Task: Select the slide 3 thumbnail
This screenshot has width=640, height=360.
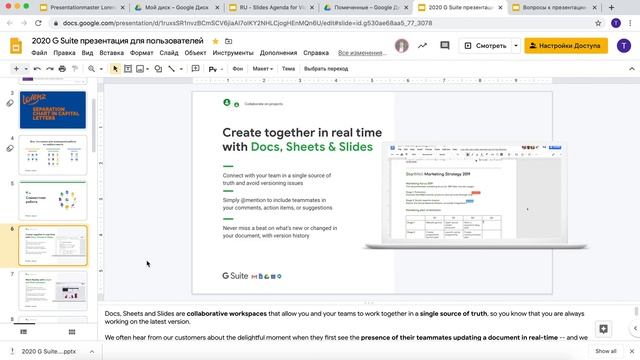Action: [53, 110]
